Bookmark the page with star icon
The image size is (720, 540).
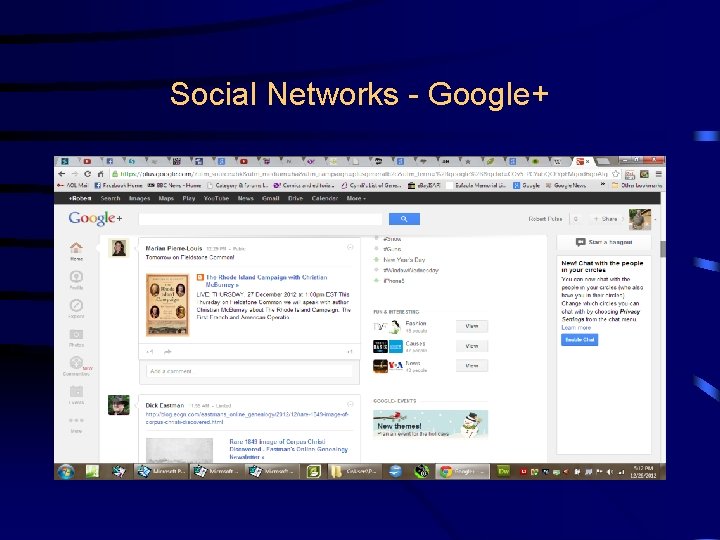[x=616, y=174]
